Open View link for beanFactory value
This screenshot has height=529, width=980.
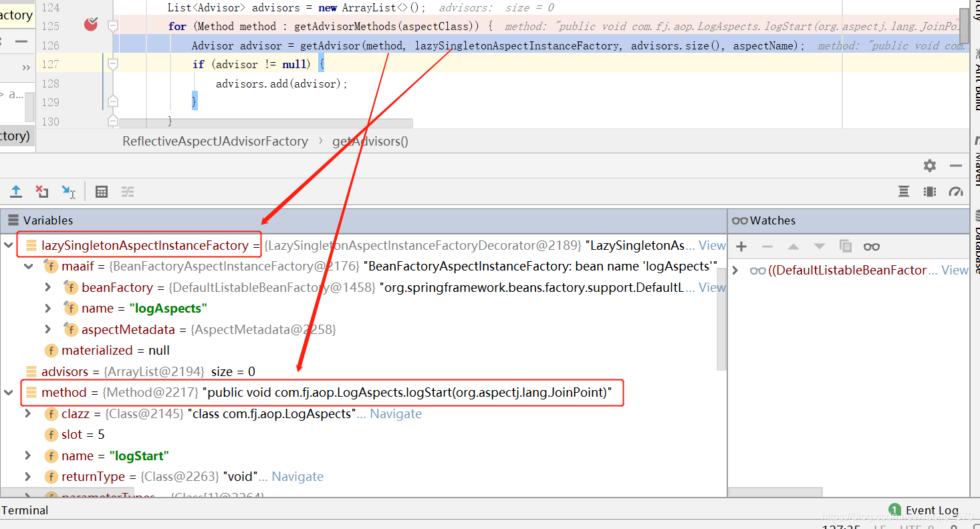point(712,287)
